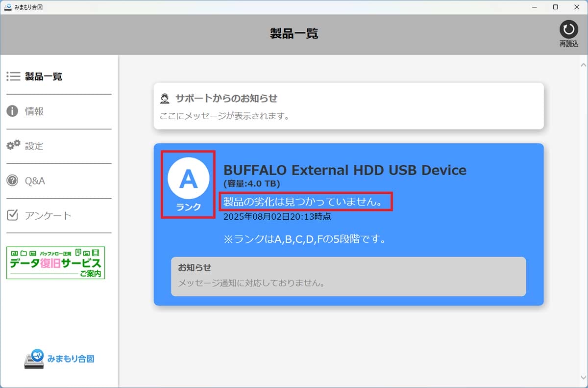Click the 2025年08月02日20:13時点 timestamp
588x388 pixels.
277,216
